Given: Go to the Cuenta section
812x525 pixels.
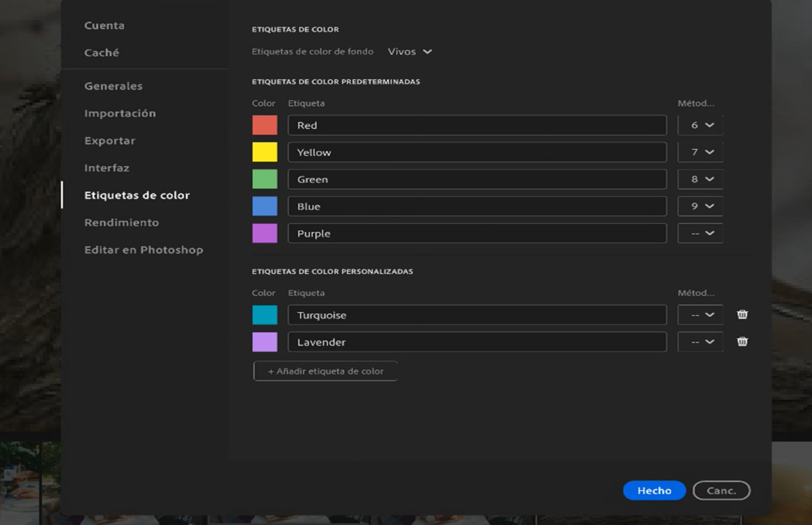Looking at the screenshot, I should coord(104,25).
